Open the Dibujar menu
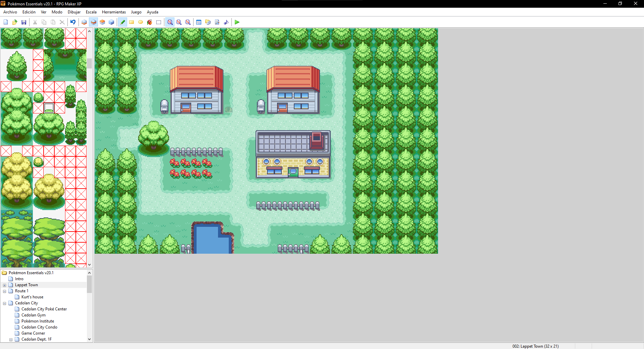 point(74,12)
